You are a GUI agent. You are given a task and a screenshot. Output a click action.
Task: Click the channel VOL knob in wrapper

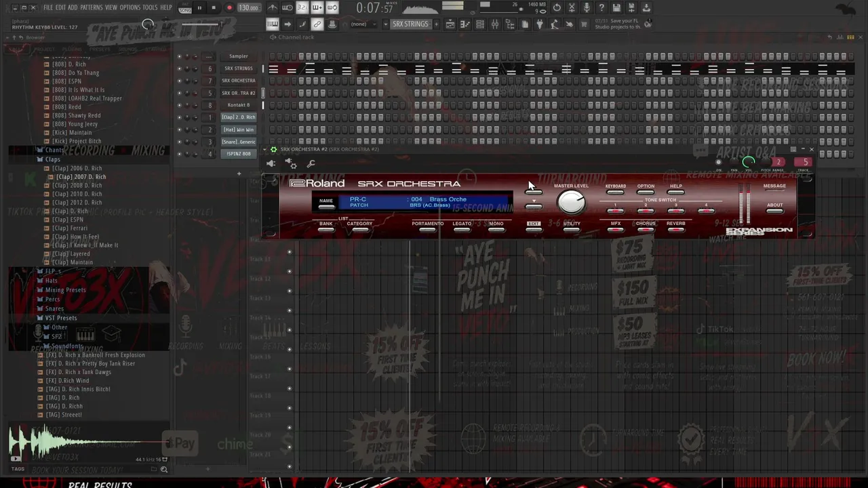[x=748, y=161]
